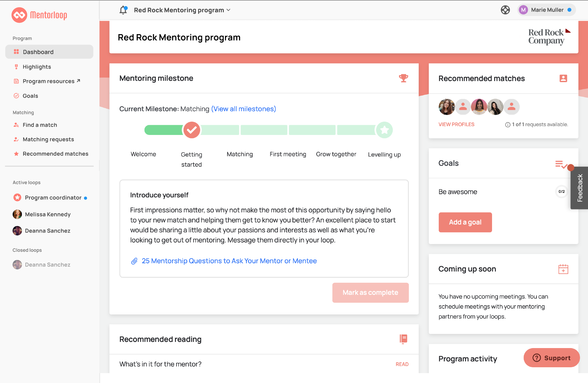This screenshot has width=588, height=383.
Task: Click VIEW PROFILES link
Action: point(456,125)
